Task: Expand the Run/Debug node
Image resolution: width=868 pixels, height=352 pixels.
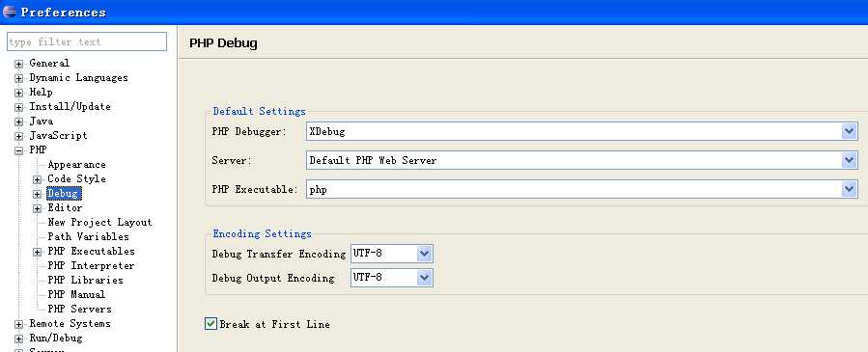Action: click(18, 338)
